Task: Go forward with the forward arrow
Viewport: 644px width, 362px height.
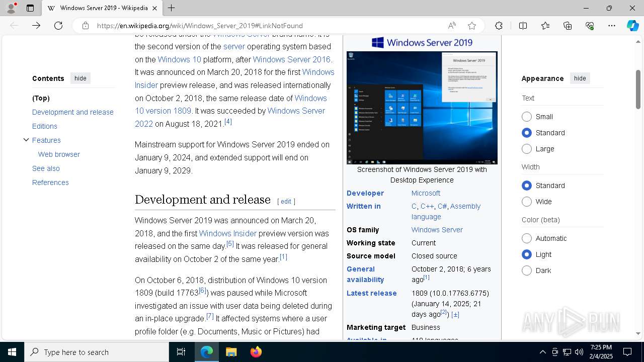Action: click(36, 26)
